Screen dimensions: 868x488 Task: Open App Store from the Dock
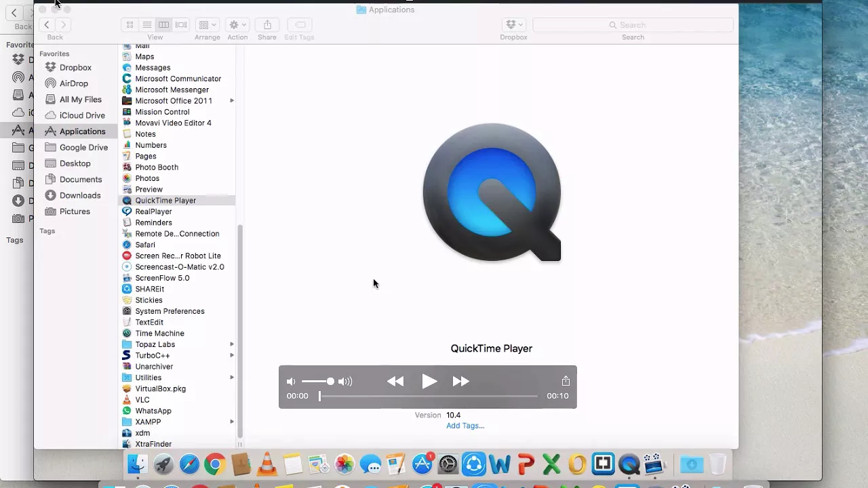[422, 464]
